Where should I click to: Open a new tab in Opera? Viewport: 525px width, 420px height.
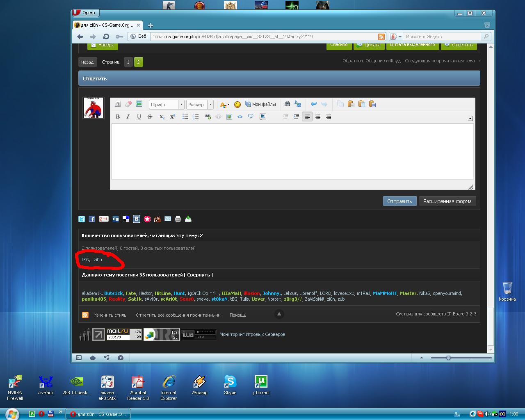tap(151, 25)
